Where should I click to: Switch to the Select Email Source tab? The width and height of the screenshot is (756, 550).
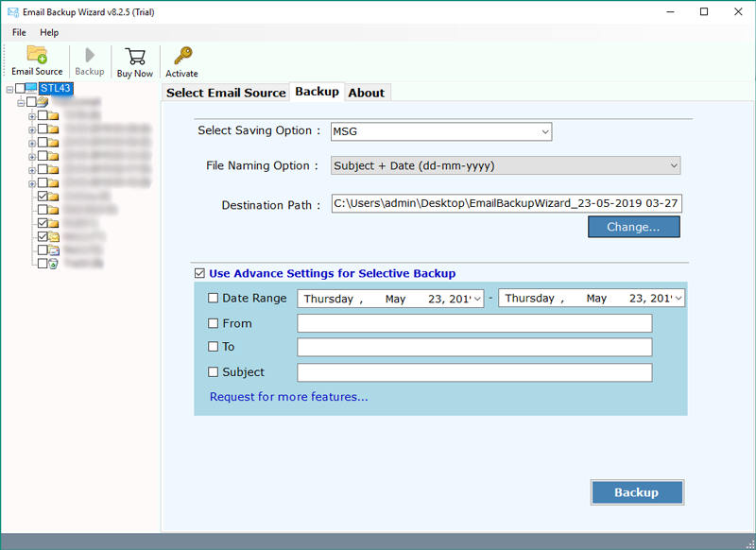[x=226, y=93]
